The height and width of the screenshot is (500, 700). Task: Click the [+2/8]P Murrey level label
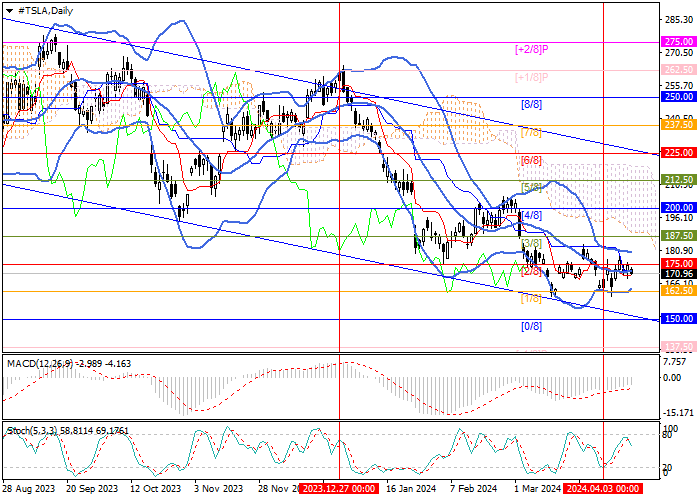tap(532, 50)
